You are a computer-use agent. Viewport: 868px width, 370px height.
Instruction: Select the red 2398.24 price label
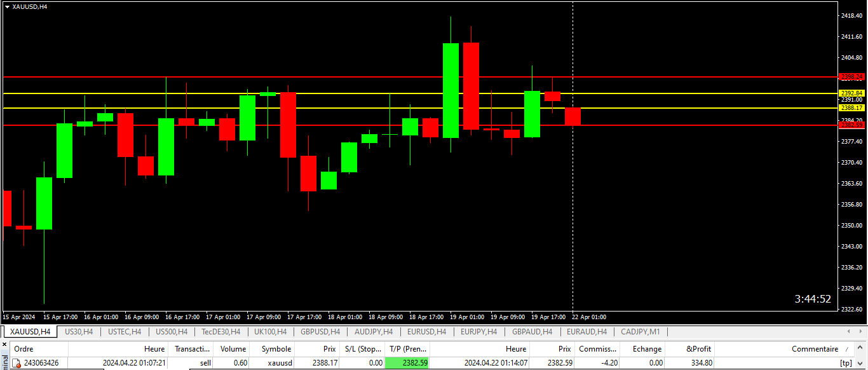pyautogui.click(x=851, y=76)
